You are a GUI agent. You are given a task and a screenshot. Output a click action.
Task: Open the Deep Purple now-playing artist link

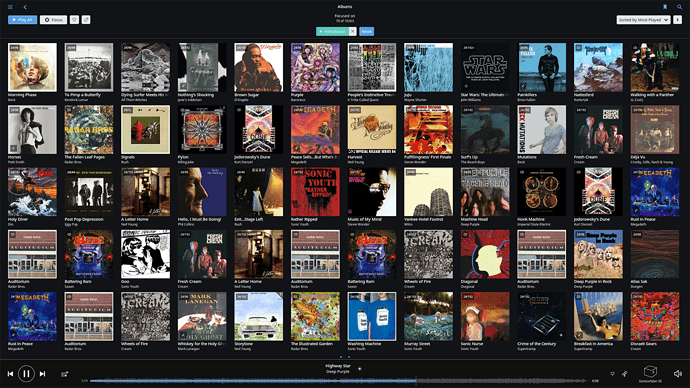point(338,372)
